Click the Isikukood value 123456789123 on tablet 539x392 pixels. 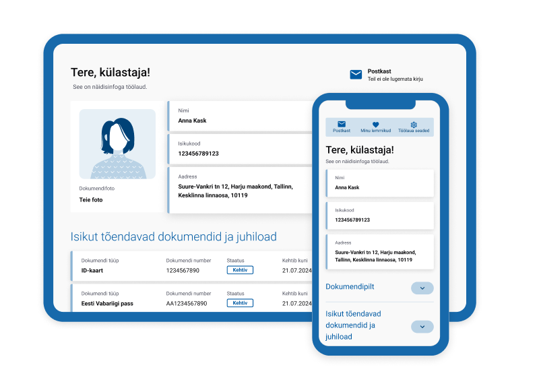point(198,154)
